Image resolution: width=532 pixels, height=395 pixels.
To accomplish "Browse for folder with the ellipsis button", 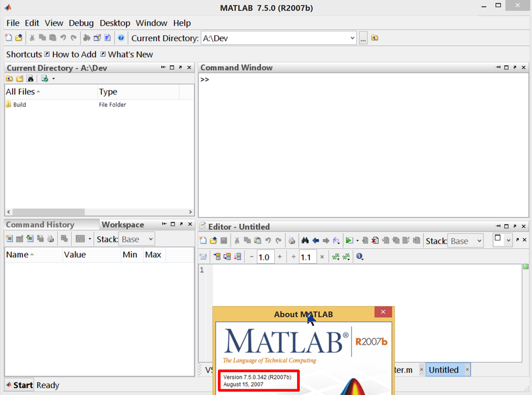I will click(363, 38).
